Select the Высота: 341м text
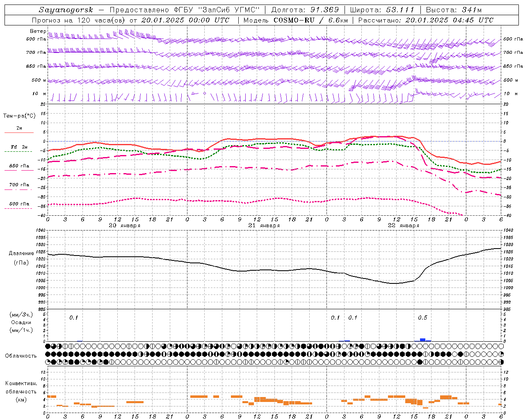Image resolution: width=525 pixels, height=420 pixels. coord(454,10)
